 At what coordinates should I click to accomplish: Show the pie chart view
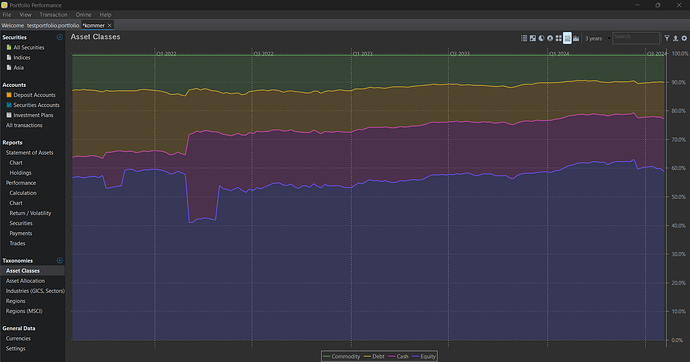[x=541, y=38]
